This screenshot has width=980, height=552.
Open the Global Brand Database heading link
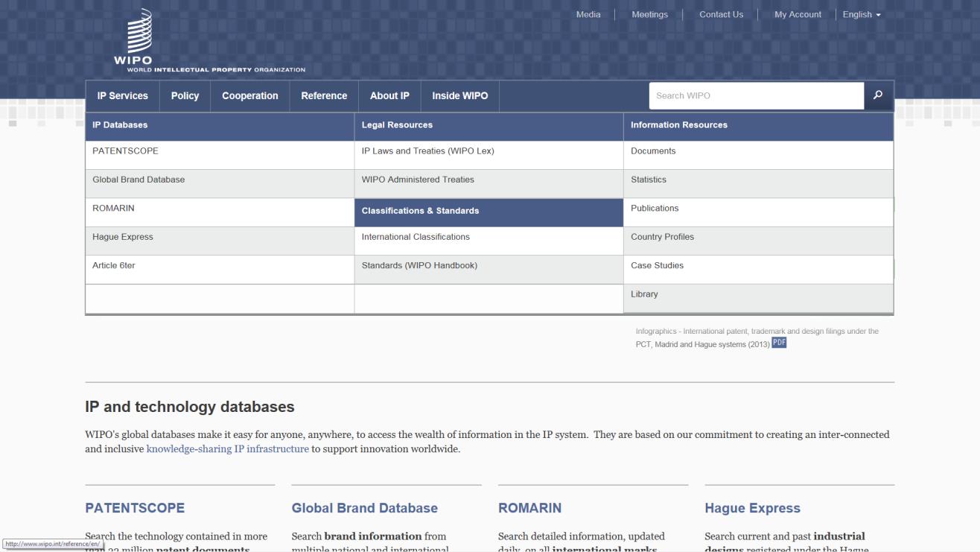[365, 509]
